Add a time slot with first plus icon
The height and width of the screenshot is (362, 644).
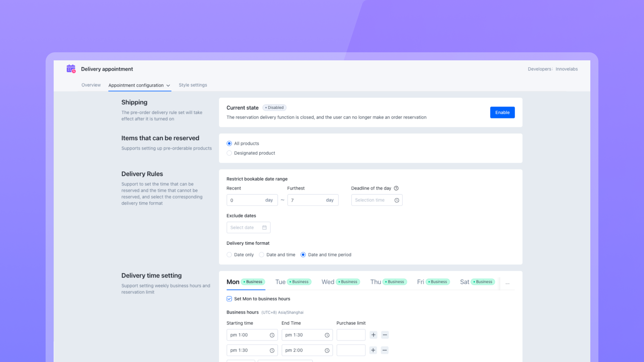373,335
